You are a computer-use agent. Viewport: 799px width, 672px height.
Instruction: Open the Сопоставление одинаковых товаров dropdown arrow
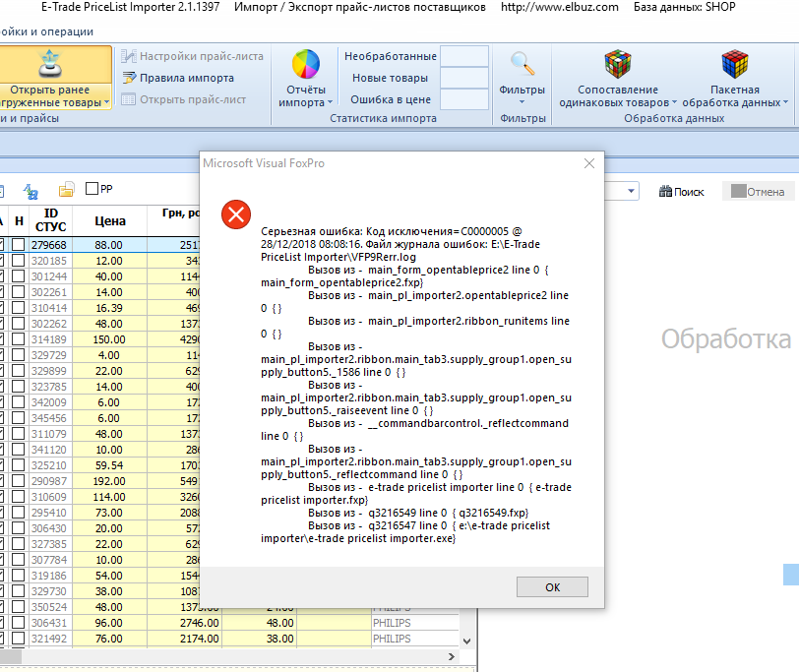coord(674,102)
